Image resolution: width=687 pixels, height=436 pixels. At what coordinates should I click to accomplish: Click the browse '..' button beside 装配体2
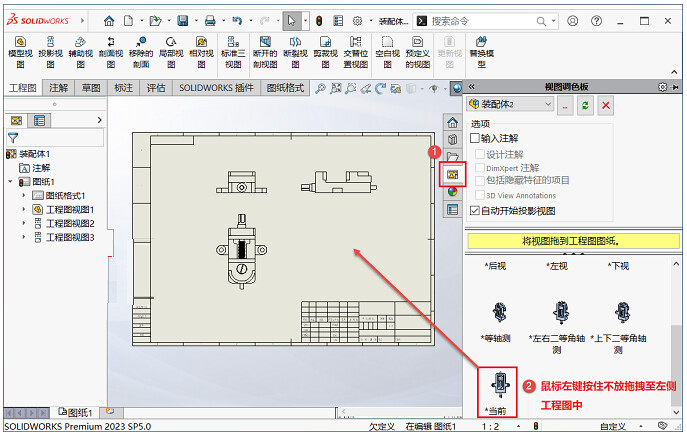(566, 104)
